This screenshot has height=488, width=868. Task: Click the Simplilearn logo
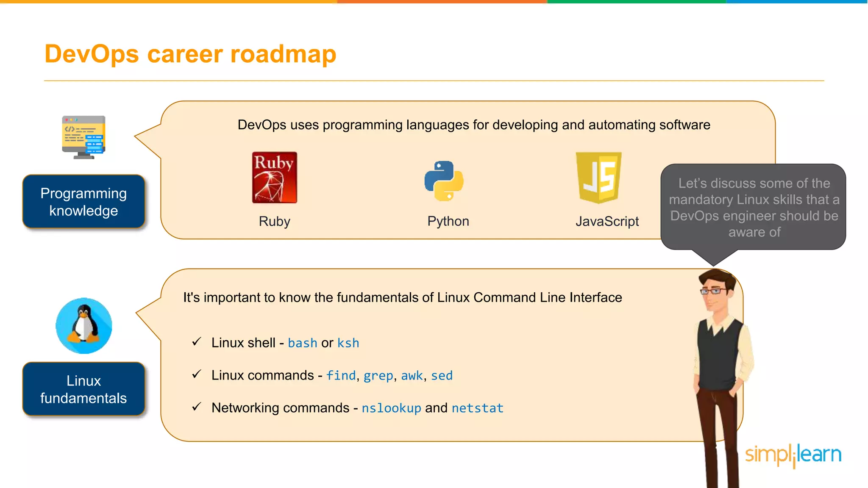(793, 455)
